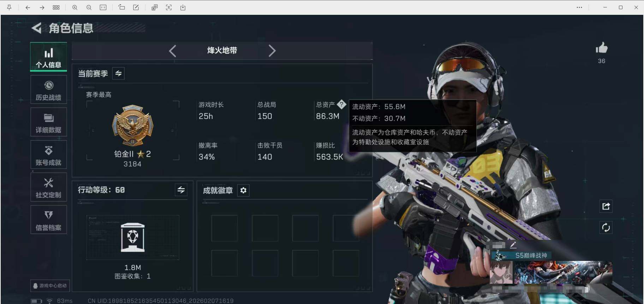Click the toolbar icon right of edit
Image resolution: width=644 pixels, height=304 pixels.
(x=155, y=7)
